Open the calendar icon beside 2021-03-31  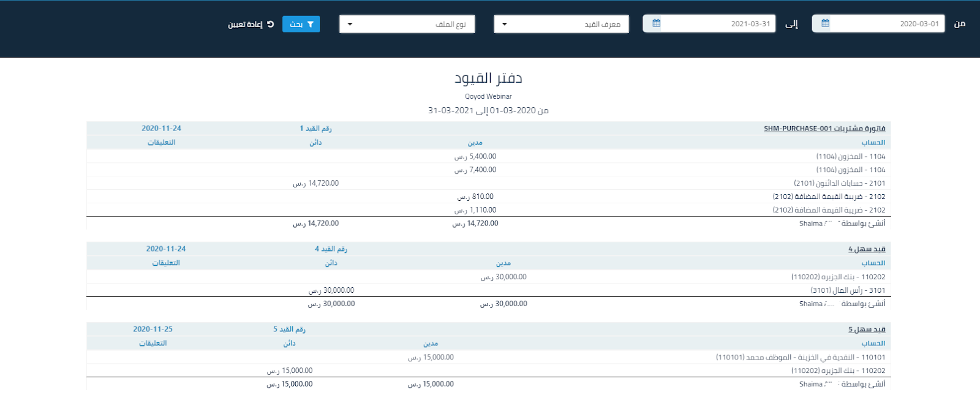(656, 23)
